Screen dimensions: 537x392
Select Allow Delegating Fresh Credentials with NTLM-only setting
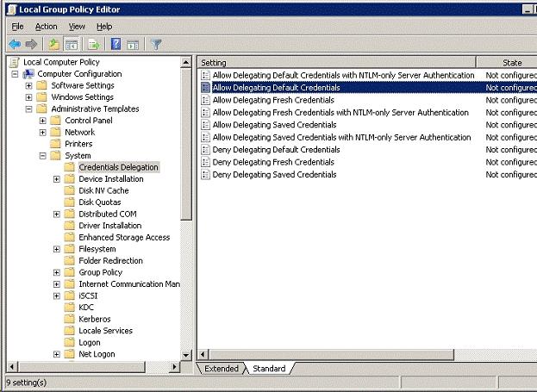pyautogui.click(x=340, y=112)
